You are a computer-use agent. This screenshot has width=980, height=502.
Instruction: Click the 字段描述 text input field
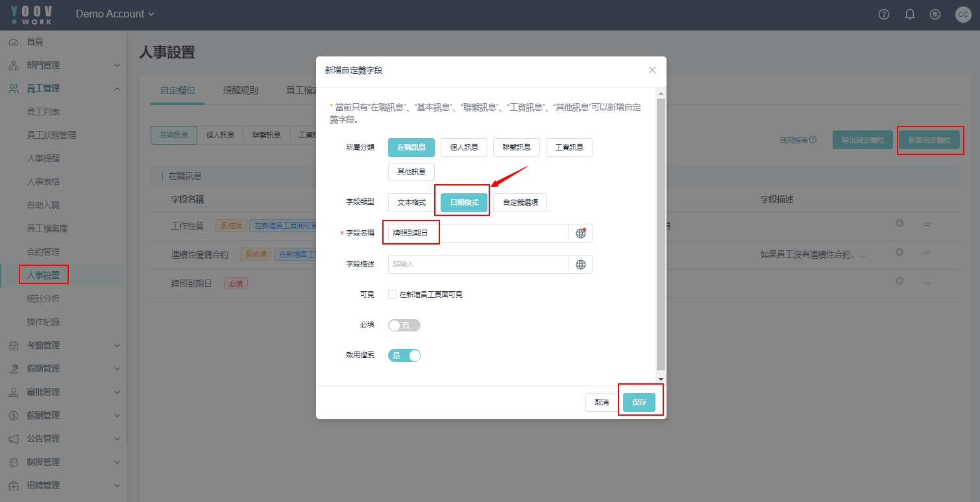click(478, 265)
